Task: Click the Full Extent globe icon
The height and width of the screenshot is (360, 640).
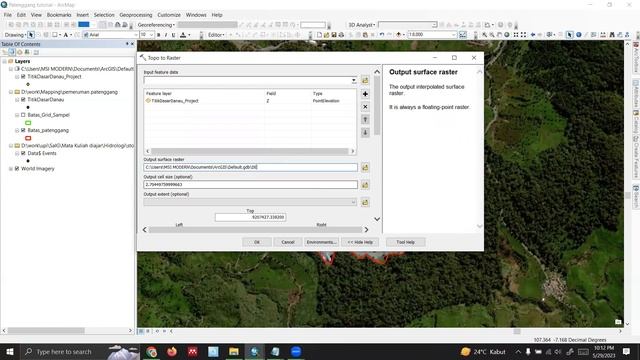Action: click(507, 35)
